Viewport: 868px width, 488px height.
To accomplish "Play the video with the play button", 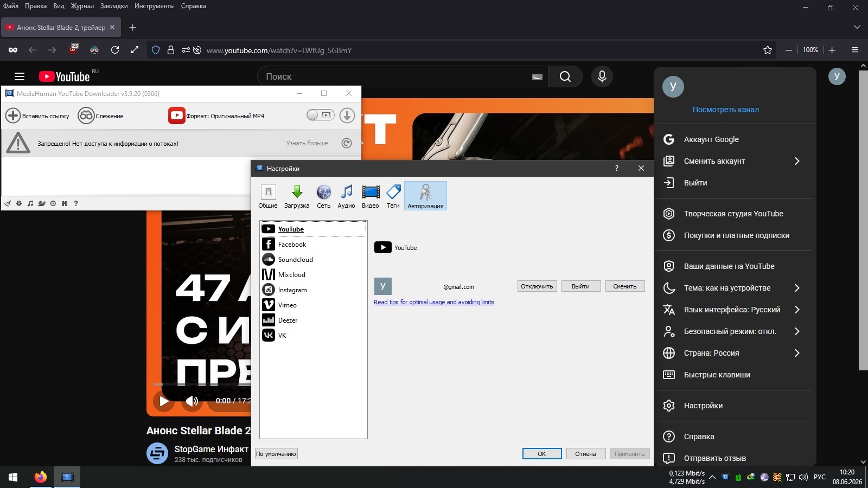I will click(x=164, y=401).
